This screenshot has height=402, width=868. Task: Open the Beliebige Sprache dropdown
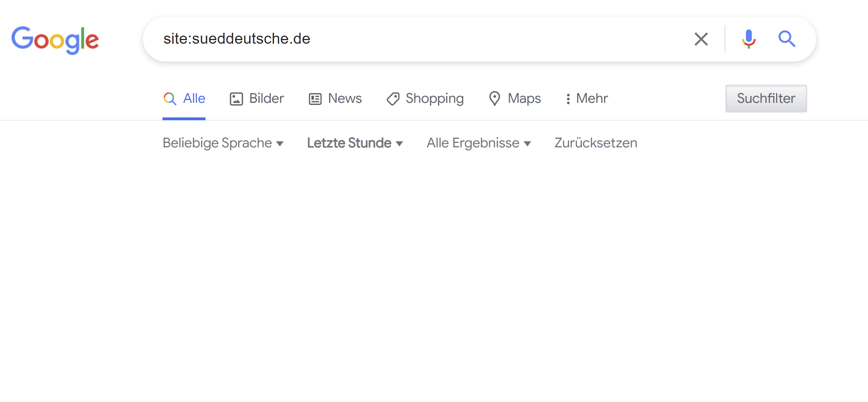click(x=223, y=143)
